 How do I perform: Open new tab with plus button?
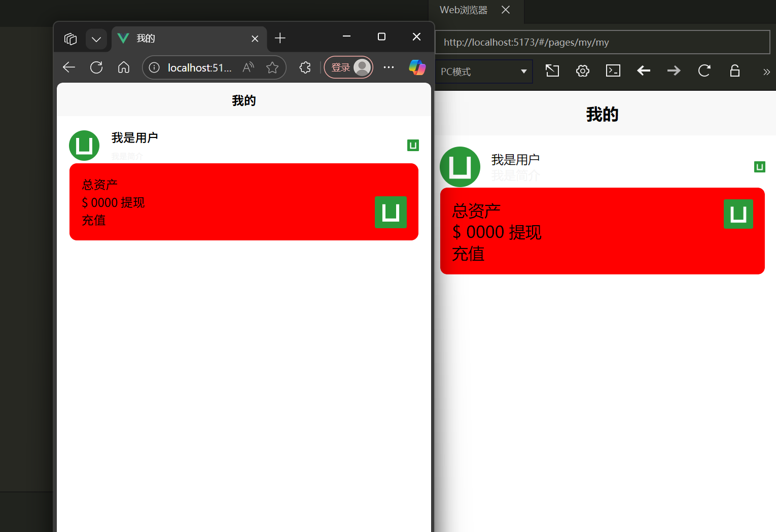click(x=280, y=39)
